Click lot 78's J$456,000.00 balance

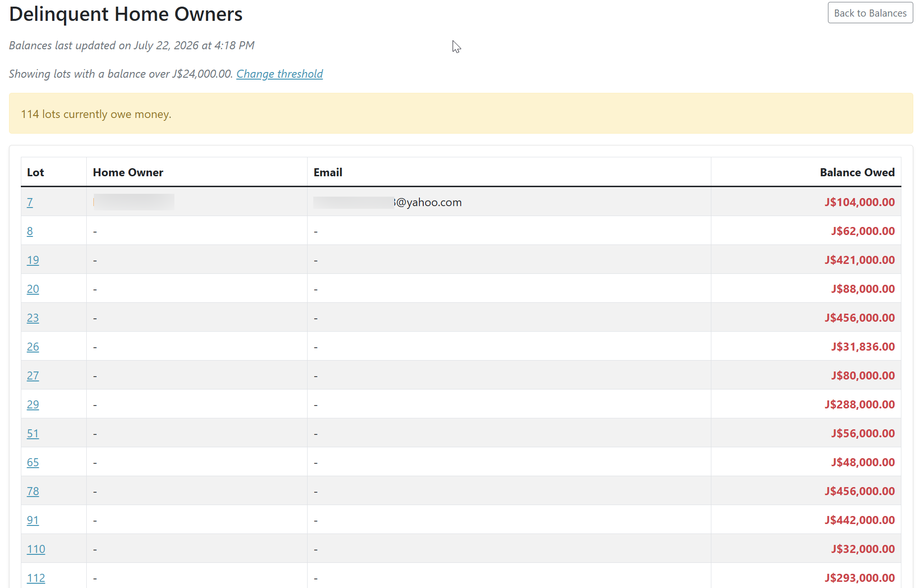(x=860, y=491)
